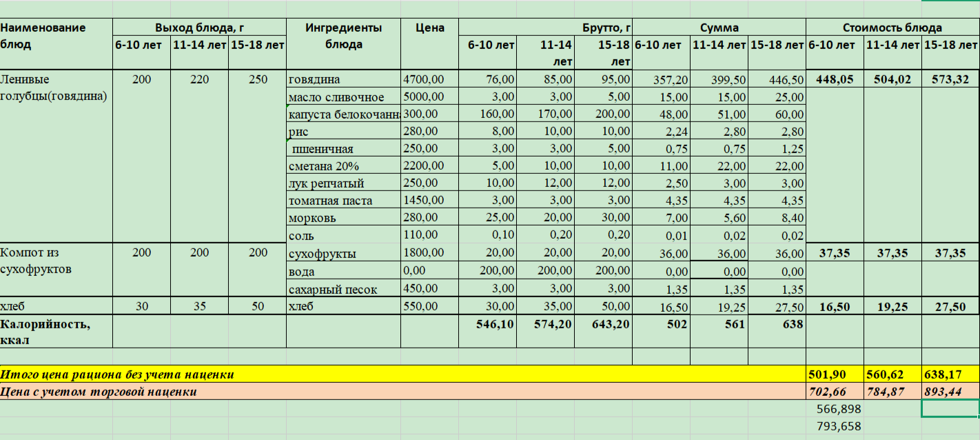Image resolution: width=980 pixels, height=440 pixels.
Task: Click the dish cost cell 448,05
Action: (x=835, y=79)
